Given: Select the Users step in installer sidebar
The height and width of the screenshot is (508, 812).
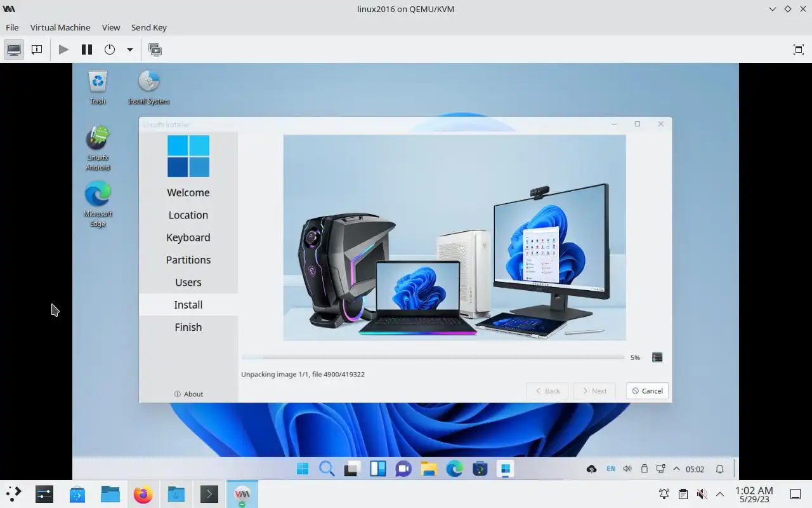Looking at the screenshot, I should (188, 282).
